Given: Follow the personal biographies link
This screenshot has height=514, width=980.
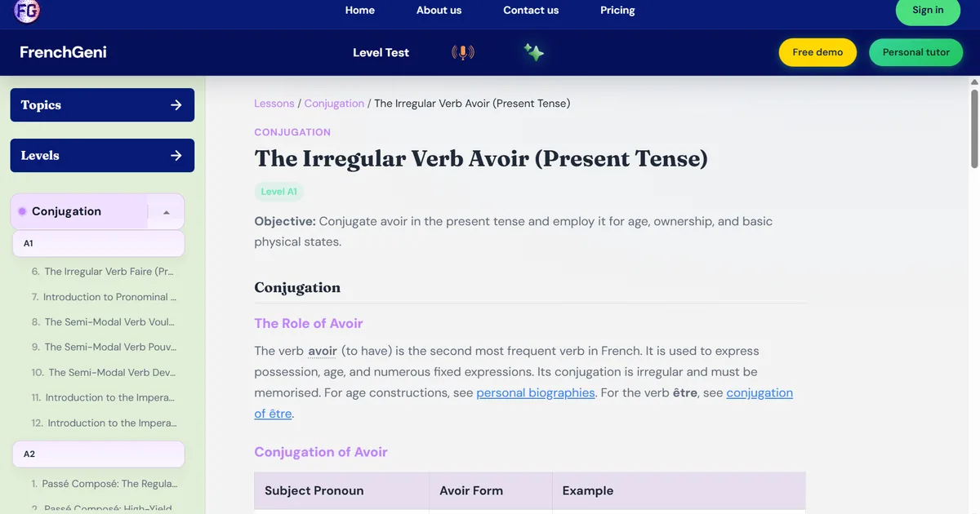Looking at the screenshot, I should point(536,392).
